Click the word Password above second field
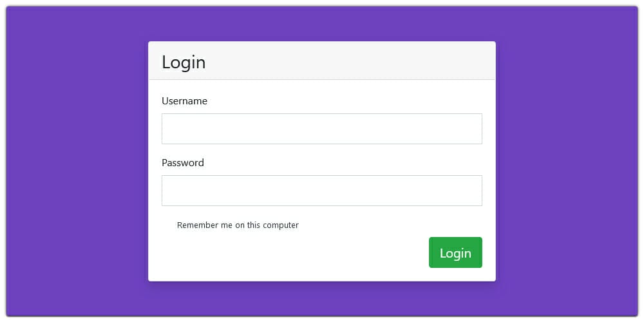The image size is (644, 322). pyautogui.click(x=183, y=163)
